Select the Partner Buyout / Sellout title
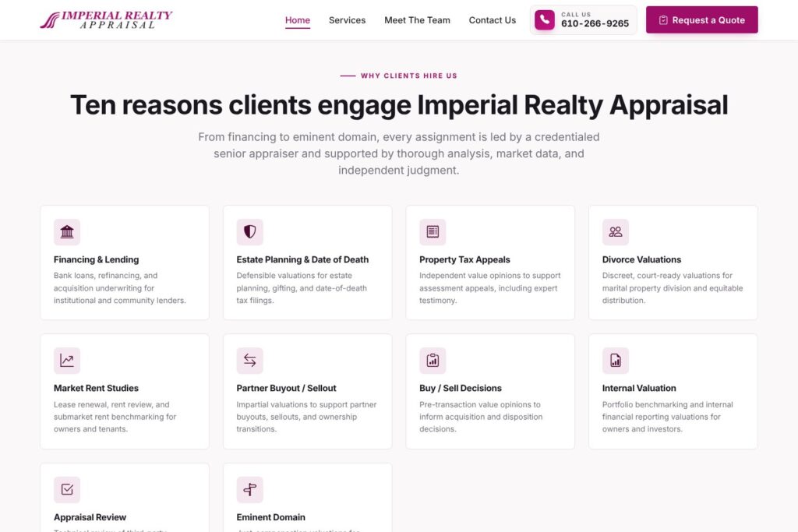This screenshot has height=532, width=798. pyautogui.click(x=286, y=388)
